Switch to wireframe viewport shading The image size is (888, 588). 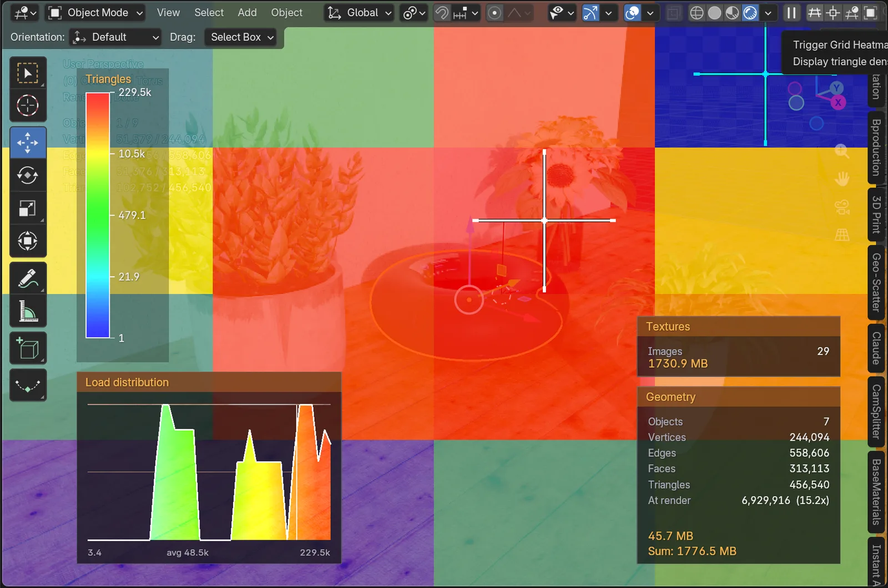(697, 13)
